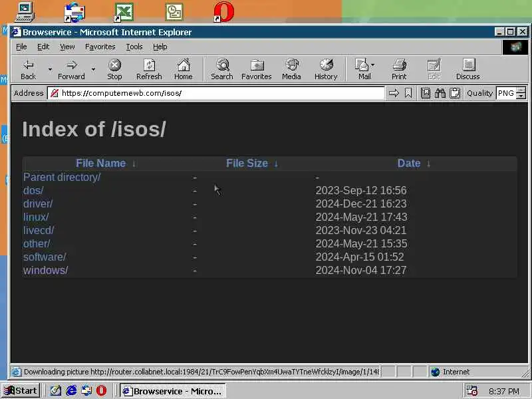Go Forward using the toolbar button
The height and width of the screenshot is (399, 532).
pyautogui.click(x=71, y=69)
